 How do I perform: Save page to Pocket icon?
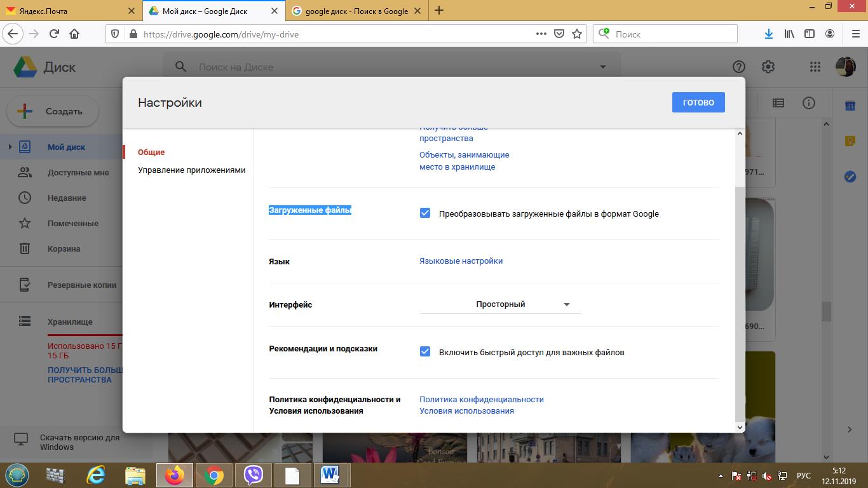[x=559, y=34]
